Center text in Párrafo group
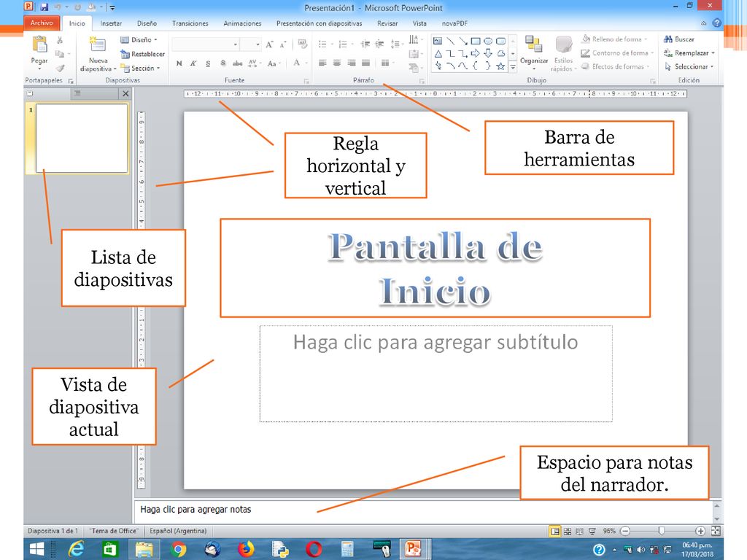 click(x=337, y=63)
